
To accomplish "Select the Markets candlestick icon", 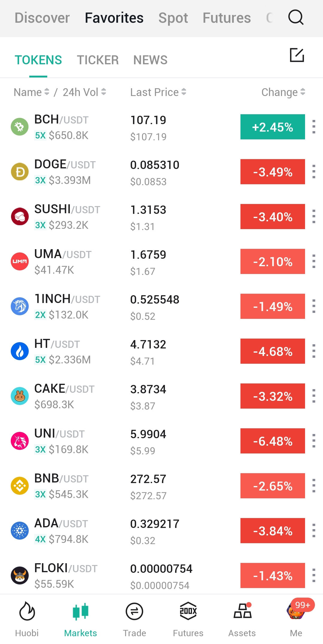I will (x=80, y=611).
